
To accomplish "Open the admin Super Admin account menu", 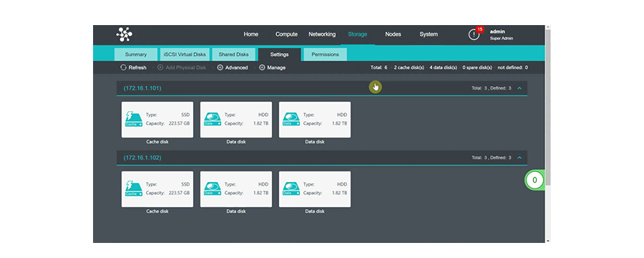I will coord(501,34).
